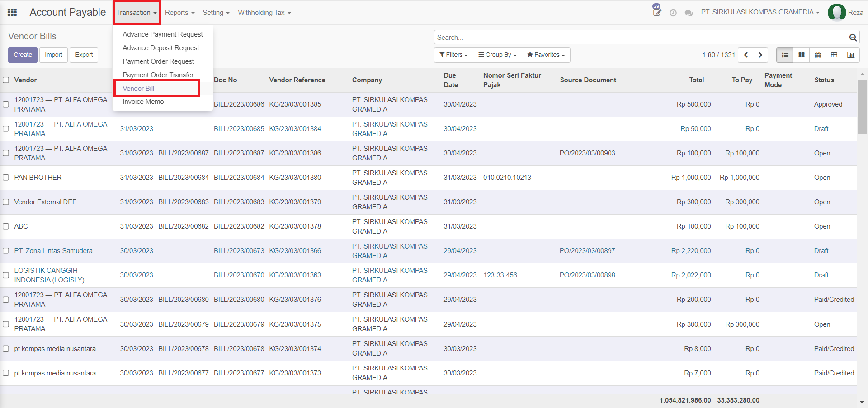Tick the select-all checkbox in header
Image resolution: width=868 pixels, height=408 pixels.
(x=6, y=80)
